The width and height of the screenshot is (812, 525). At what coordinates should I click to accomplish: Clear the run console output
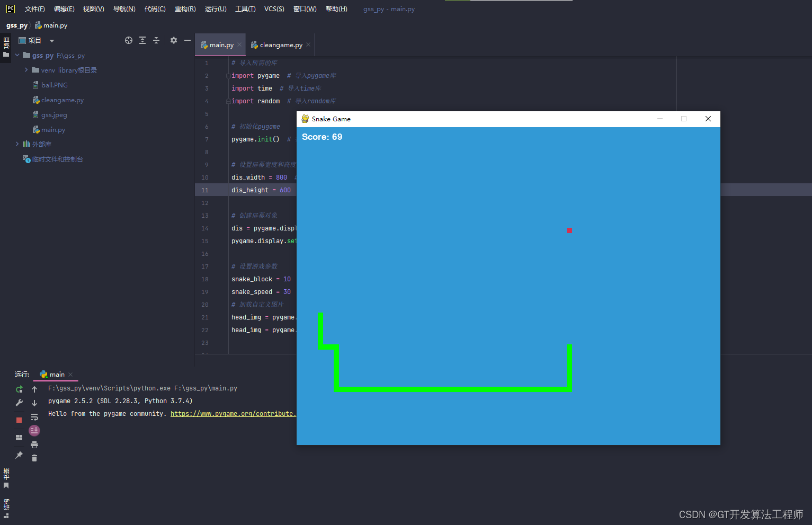point(34,458)
